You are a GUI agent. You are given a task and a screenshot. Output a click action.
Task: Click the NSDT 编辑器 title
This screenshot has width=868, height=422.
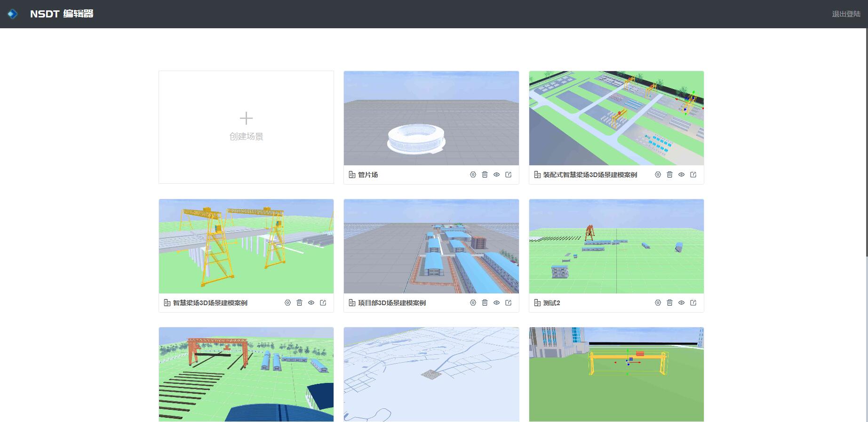tap(62, 14)
